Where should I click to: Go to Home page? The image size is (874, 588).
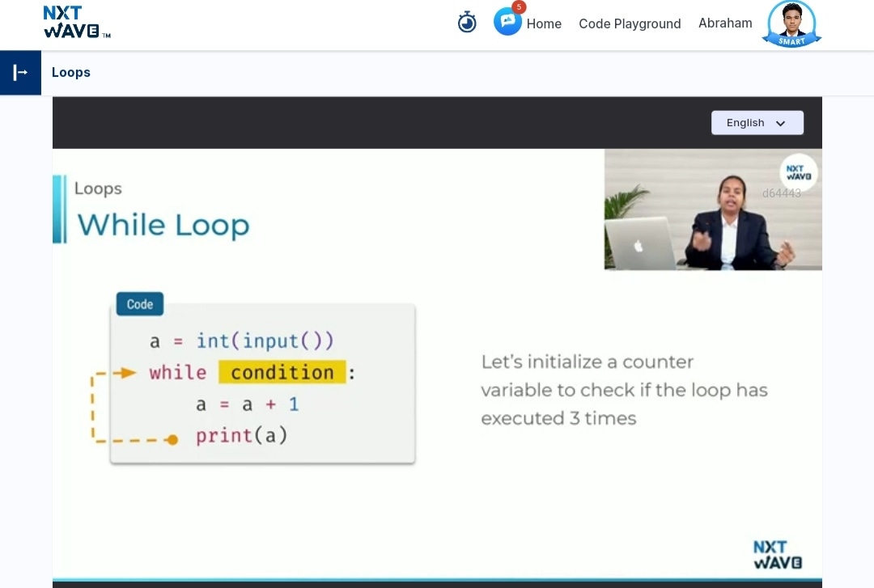[x=544, y=23]
